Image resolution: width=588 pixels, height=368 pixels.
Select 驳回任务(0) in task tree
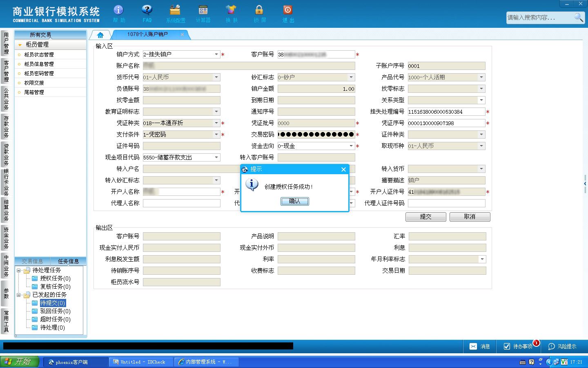[x=55, y=311]
